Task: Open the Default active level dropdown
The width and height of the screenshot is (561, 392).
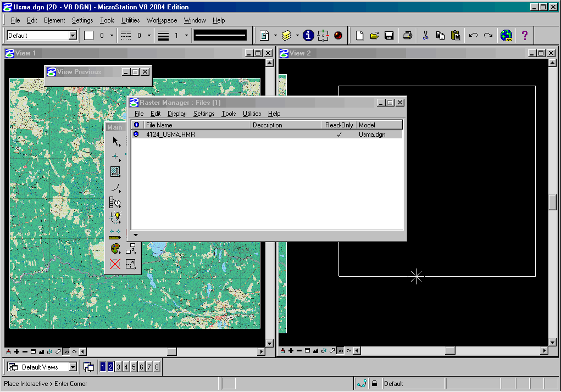Action: pos(73,35)
